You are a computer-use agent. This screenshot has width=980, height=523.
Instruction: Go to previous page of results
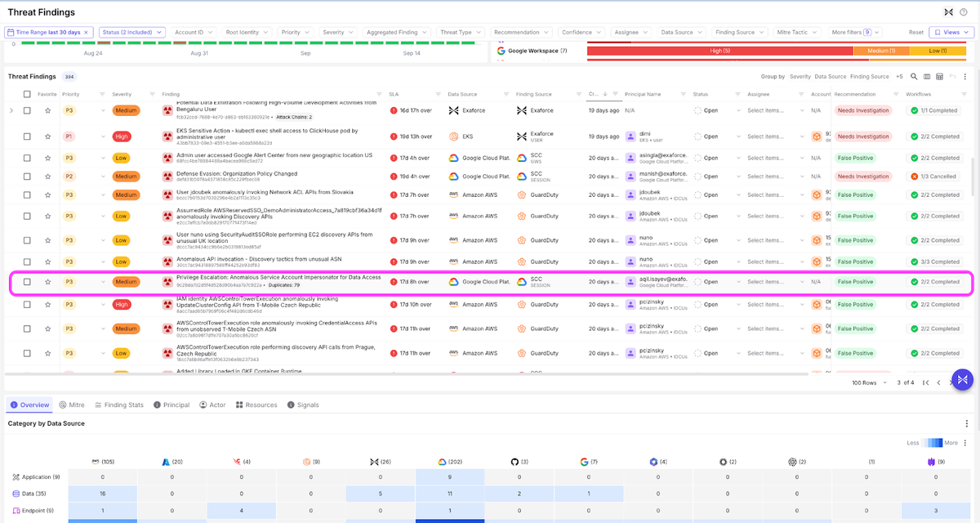tap(939, 382)
